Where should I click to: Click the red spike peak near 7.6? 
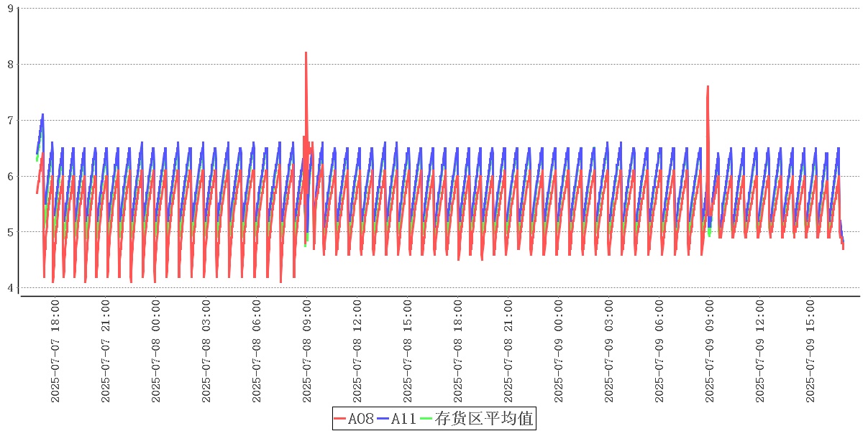pos(708,87)
